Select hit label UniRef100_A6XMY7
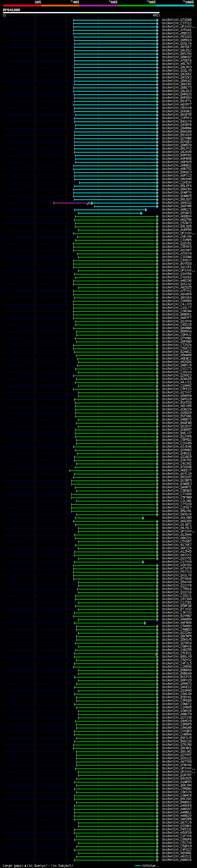The height and width of the screenshot is (868, 197). tap(177, 104)
